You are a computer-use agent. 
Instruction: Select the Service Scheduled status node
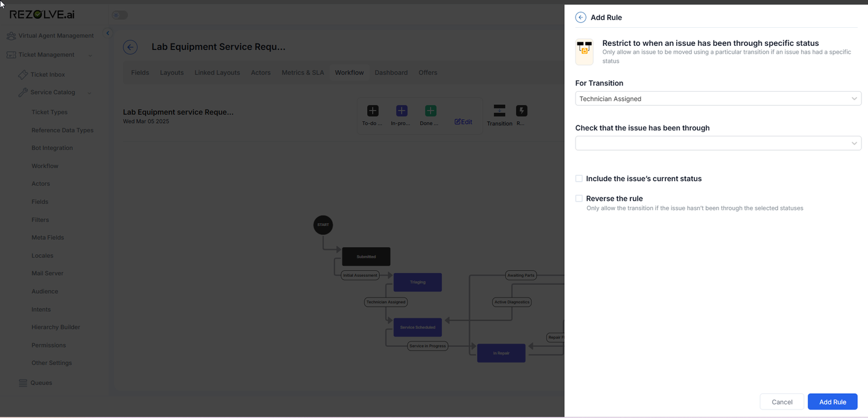(x=418, y=328)
